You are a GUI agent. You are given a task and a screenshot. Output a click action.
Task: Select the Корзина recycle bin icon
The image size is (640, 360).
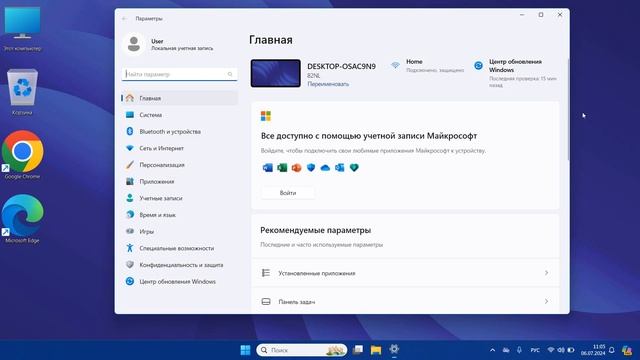click(22, 92)
